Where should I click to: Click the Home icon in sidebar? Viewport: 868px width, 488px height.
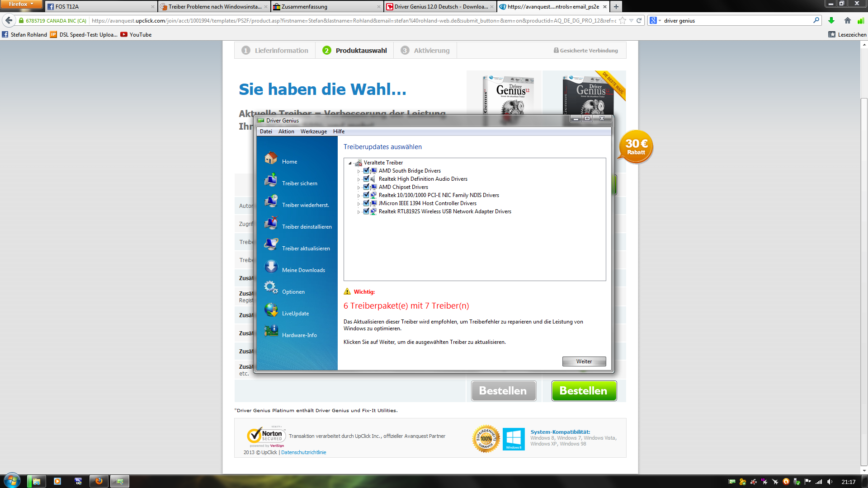pos(271,158)
